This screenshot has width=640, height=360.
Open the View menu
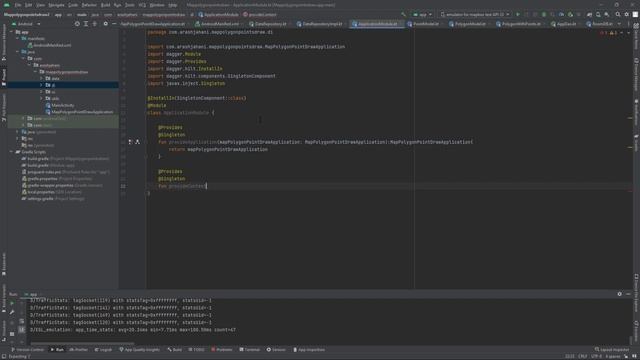pyautogui.click(x=40, y=5)
